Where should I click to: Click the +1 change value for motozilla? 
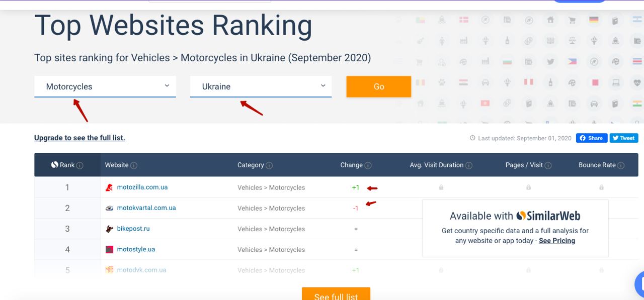(356, 187)
